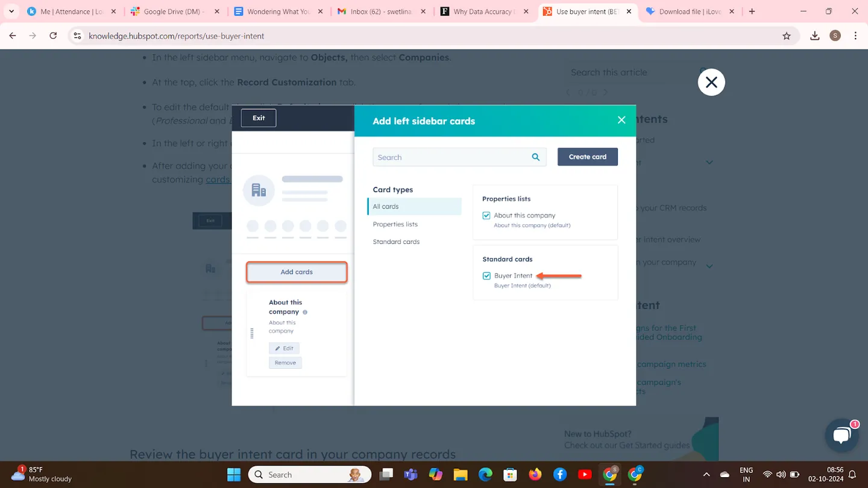The height and width of the screenshot is (488, 868).
Task: Open the ENG IN language switcher
Action: click(x=746, y=475)
